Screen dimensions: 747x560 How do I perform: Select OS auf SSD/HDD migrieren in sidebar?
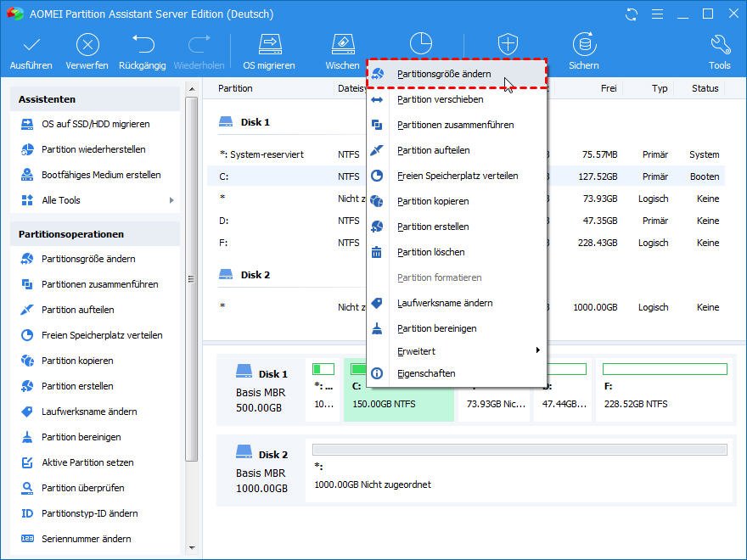coord(95,124)
